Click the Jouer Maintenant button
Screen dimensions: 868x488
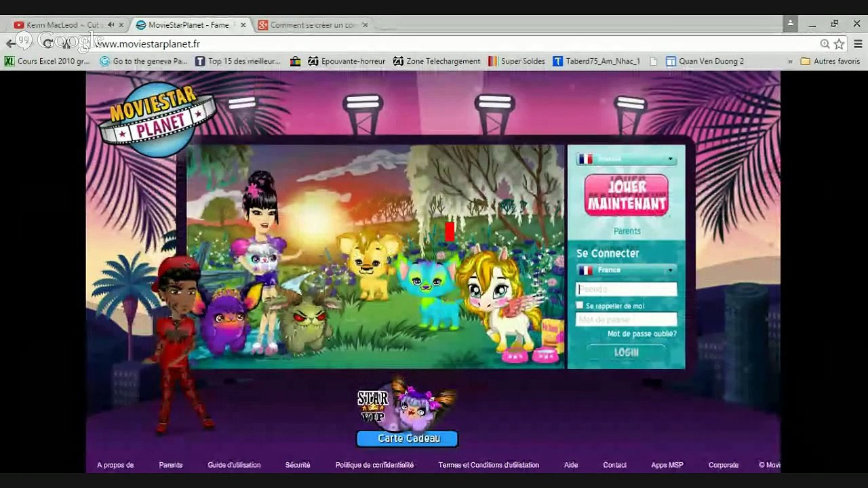[627, 195]
